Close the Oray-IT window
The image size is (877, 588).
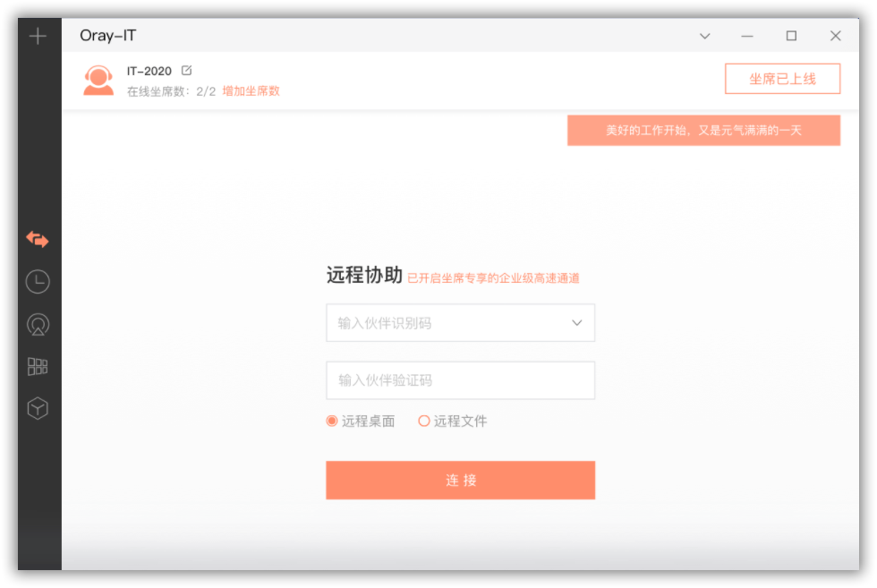coord(836,36)
